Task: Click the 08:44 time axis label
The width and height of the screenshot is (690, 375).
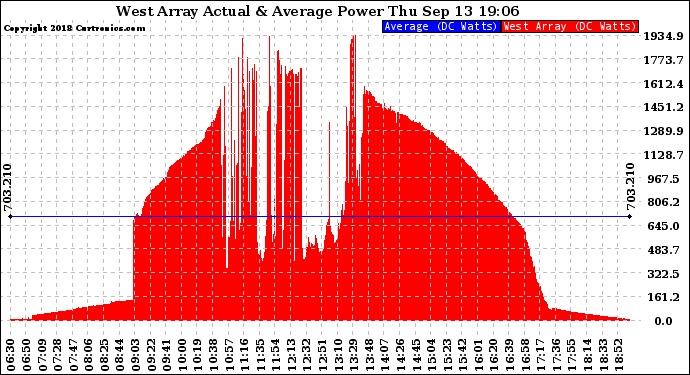Action: point(120,354)
